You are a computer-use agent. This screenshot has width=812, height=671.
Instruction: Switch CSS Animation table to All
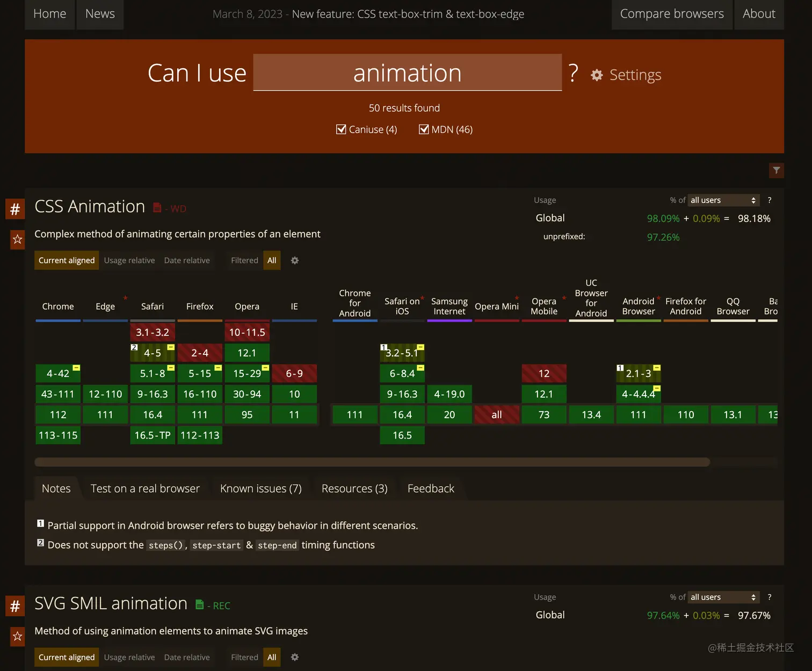[272, 260]
